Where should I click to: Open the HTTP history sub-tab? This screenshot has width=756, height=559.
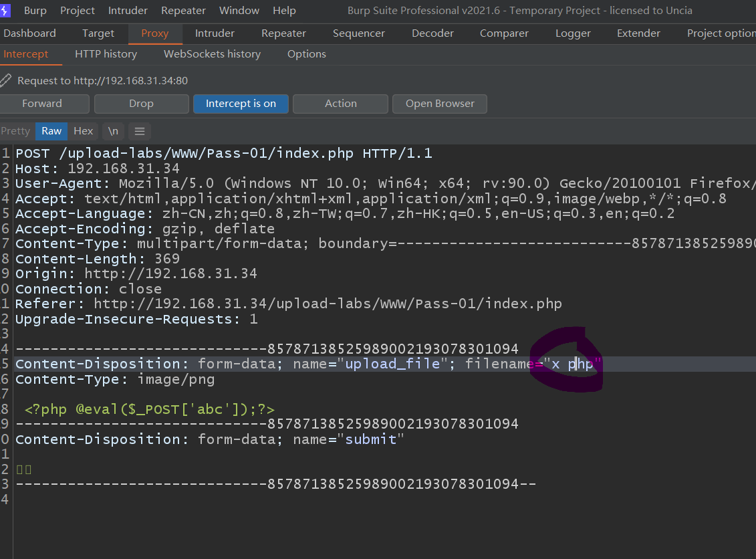pyautogui.click(x=106, y=54)
